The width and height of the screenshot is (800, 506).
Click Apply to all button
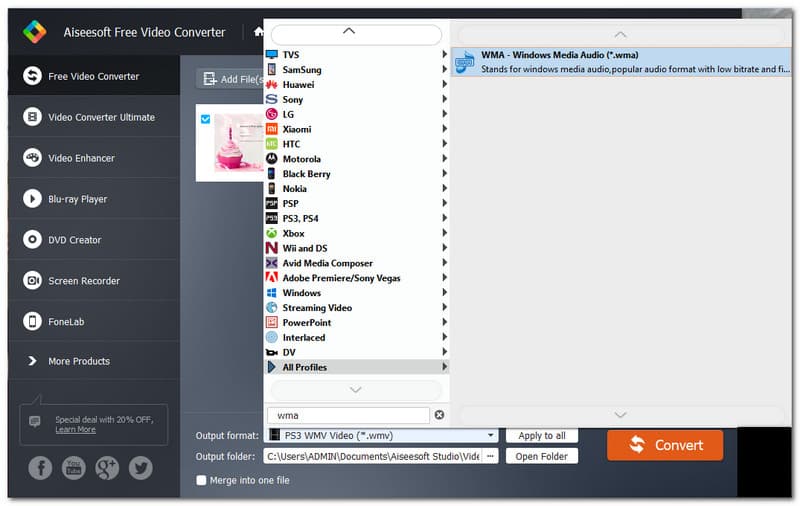[x=542, y=436]
